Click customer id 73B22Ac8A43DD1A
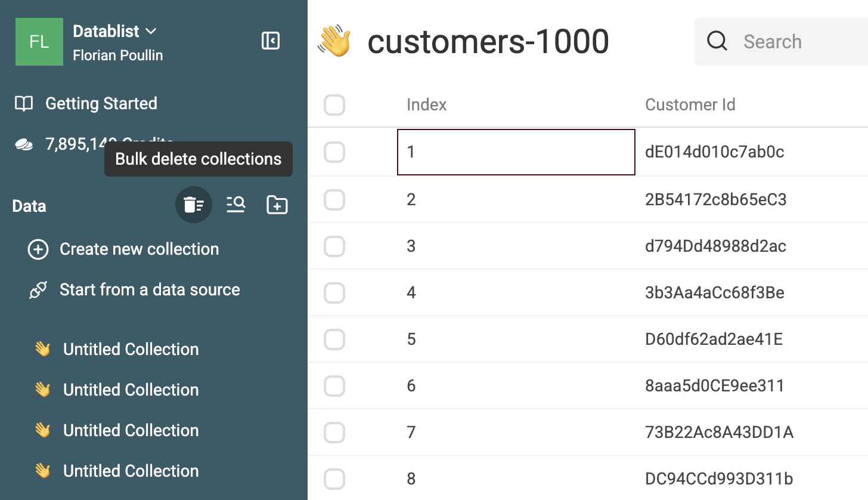The width and height of the screenshot is (868, 500). [720, 432]
